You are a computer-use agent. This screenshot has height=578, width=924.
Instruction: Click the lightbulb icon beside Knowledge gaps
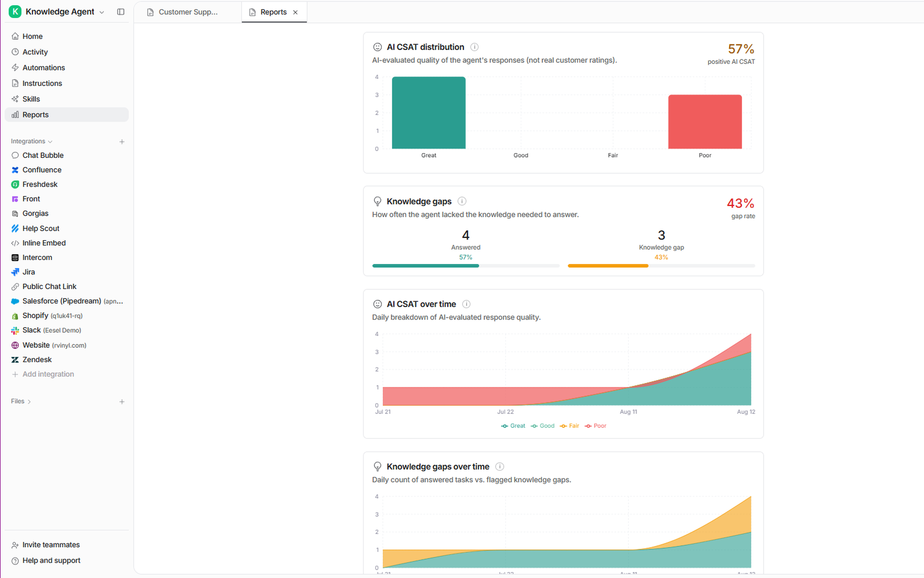coord(377,202)
